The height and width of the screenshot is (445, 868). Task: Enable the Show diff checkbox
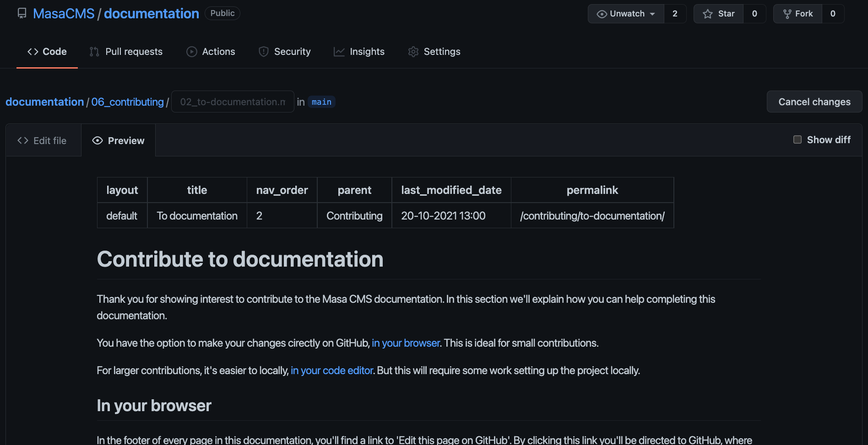[x=797, y=139]
